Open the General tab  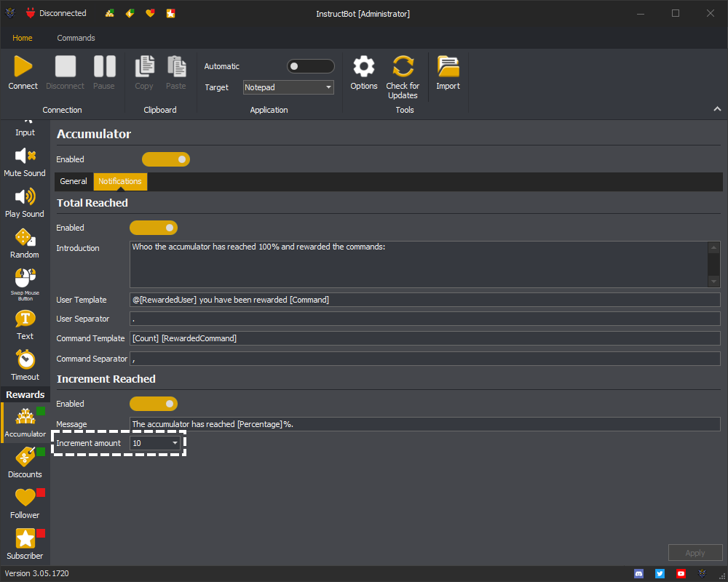[74, 181]
